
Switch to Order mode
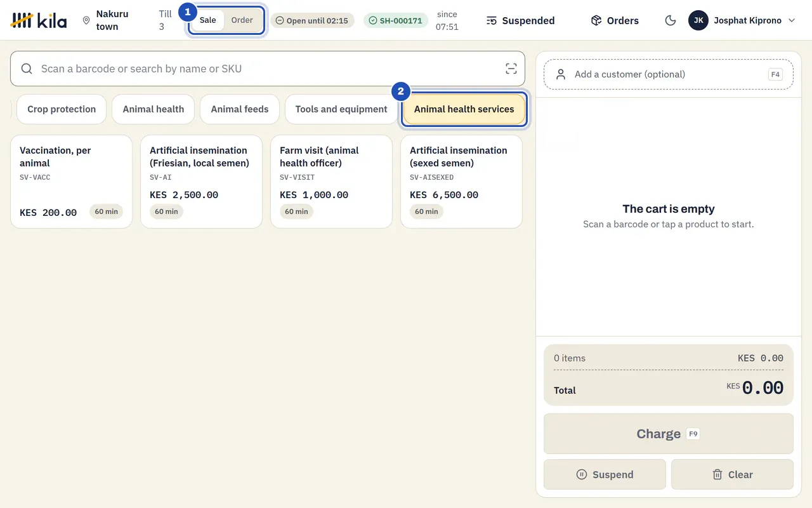[242, 20]
